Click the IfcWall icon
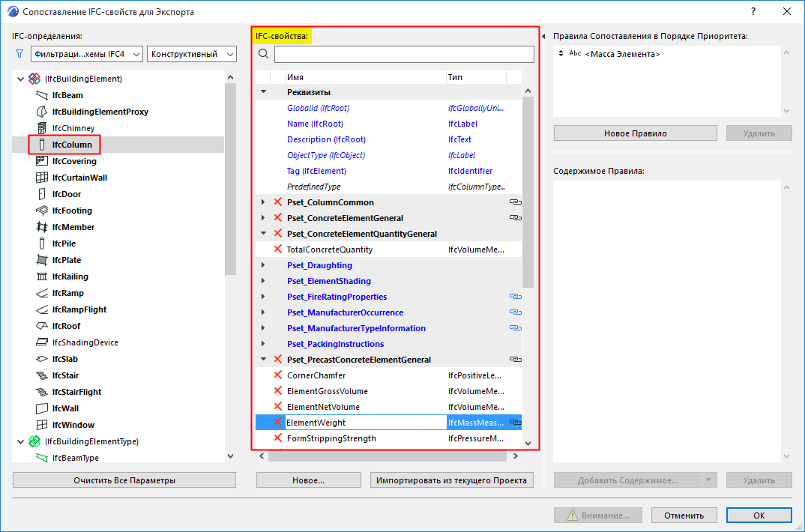Viewport: 805px width, 532px height. pos(41,408)
